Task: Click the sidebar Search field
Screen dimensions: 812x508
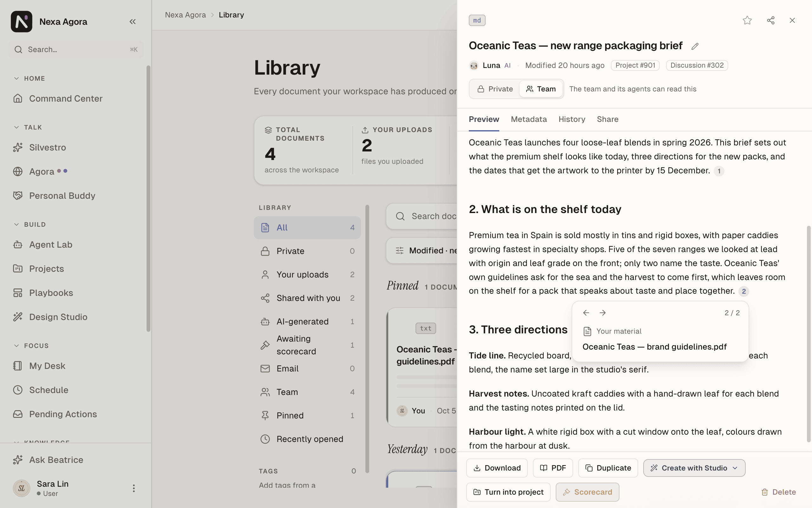Action: point(76,50)
